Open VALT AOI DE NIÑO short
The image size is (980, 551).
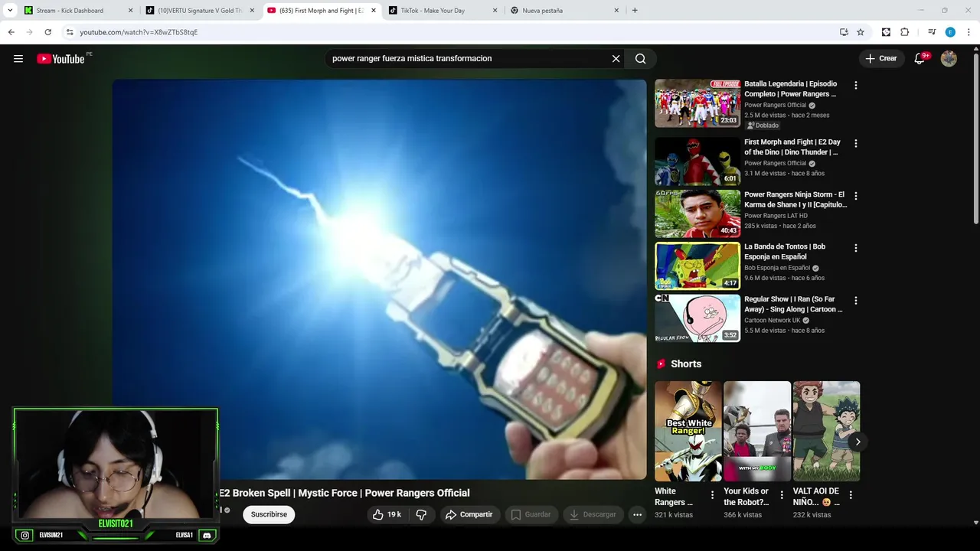coord(826,431)
